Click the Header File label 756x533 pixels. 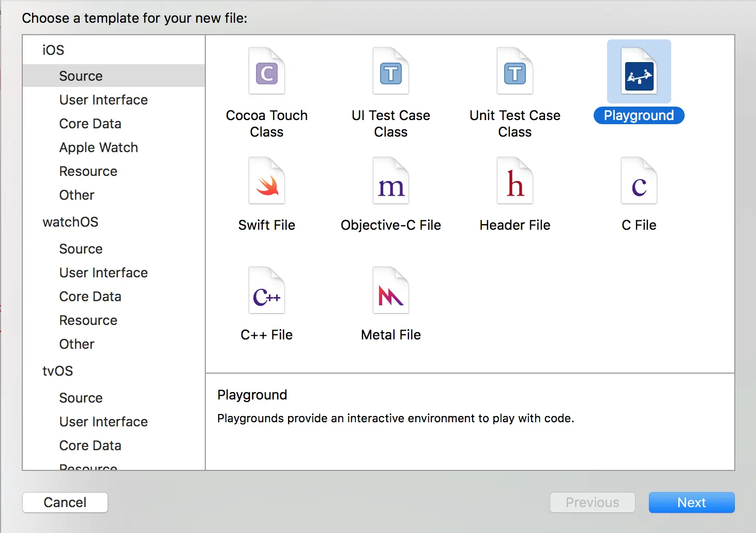[x=515, y=225]
